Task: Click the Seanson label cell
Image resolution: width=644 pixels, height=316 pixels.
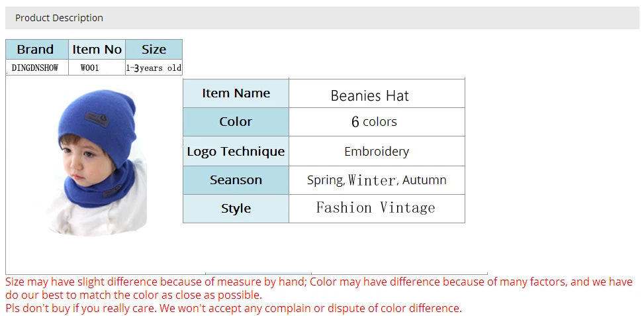Action: (236, 180)
